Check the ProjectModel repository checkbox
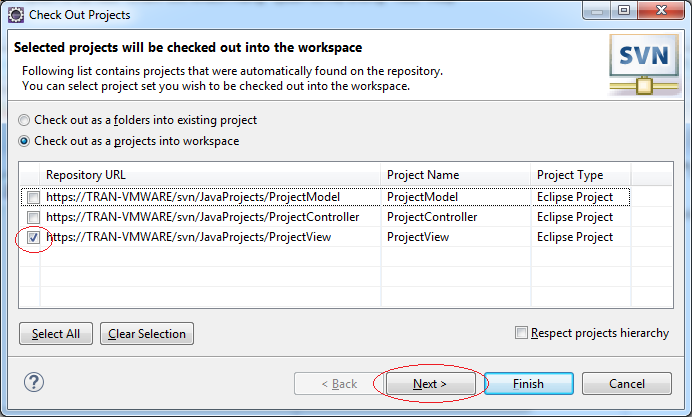Screen dimensions: 692x417 (33, 197)
